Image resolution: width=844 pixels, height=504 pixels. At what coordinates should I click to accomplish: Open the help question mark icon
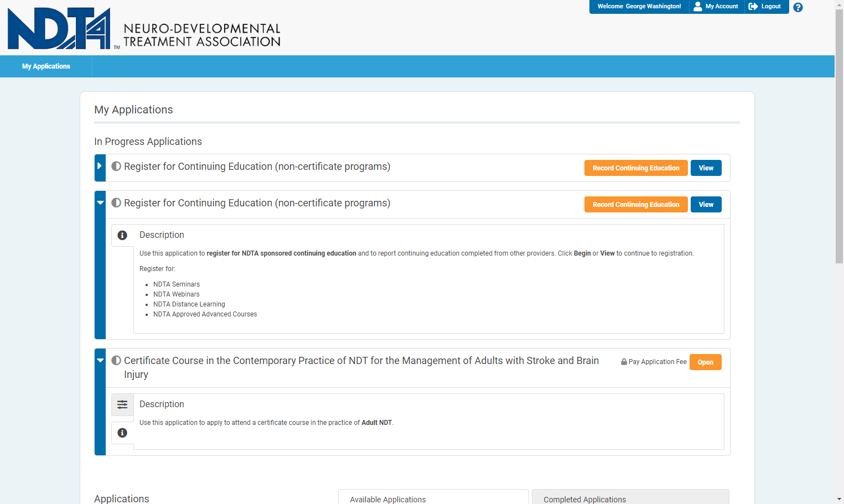[798, 7]
